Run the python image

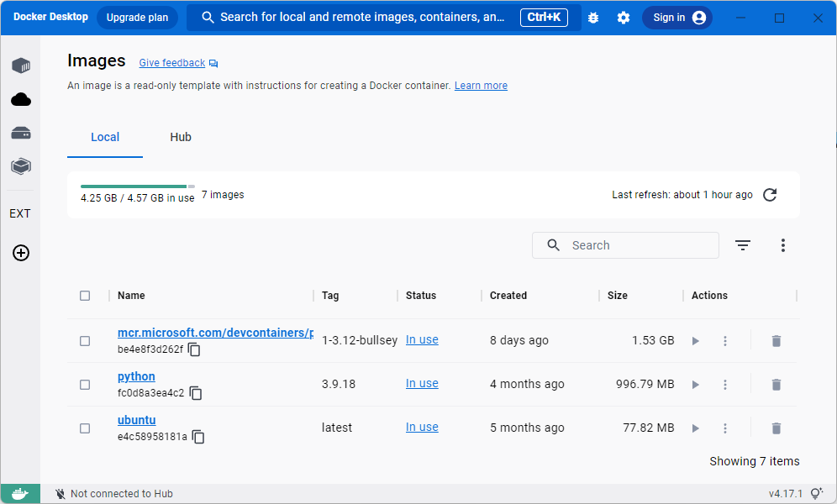coord(695,385)
